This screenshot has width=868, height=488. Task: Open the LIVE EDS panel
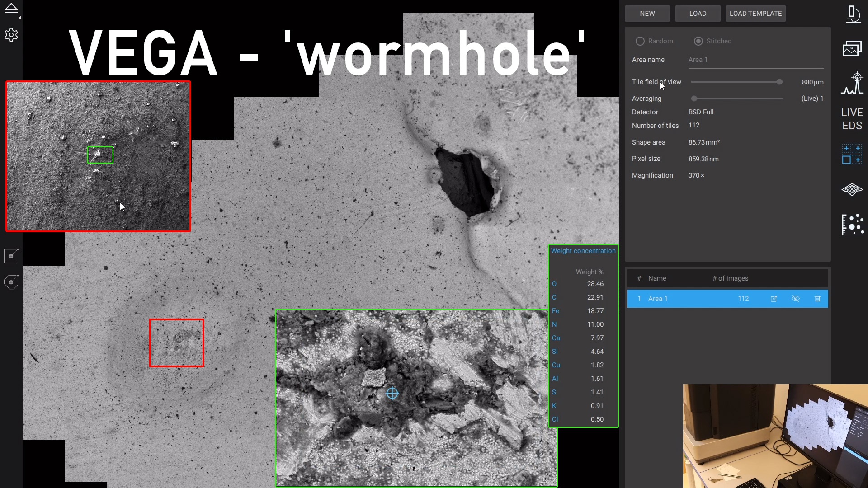[852, 119]
